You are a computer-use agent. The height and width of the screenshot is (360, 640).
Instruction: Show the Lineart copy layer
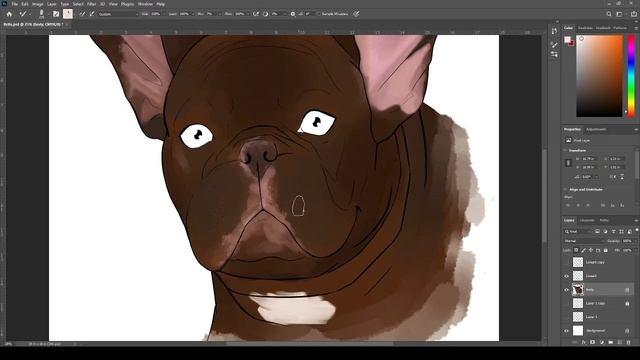(566, 262)
